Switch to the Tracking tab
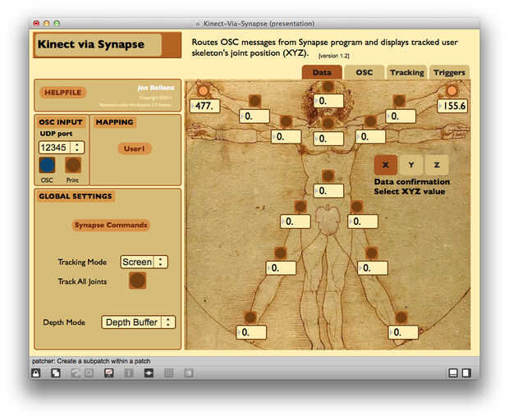Screen dimensions: 509x420 [407, 72]
